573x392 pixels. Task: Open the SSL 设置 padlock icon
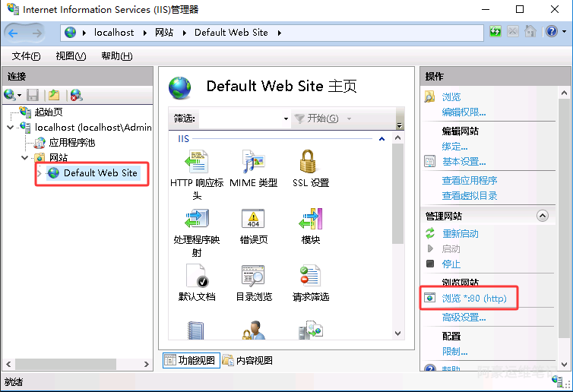pos(308,162)
